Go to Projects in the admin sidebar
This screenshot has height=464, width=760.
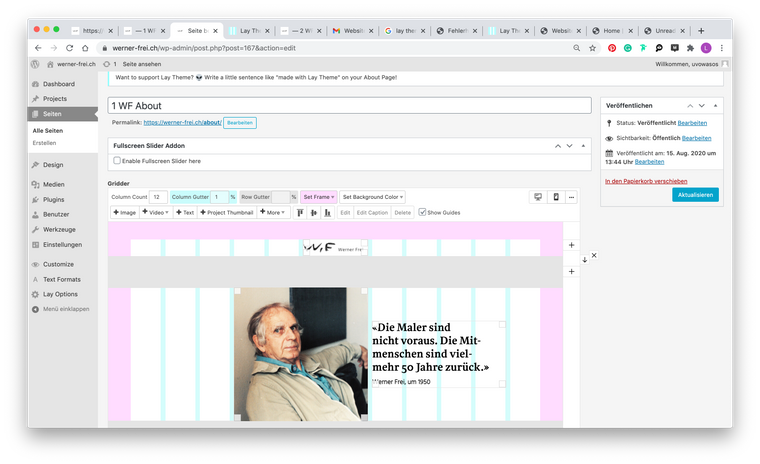point(54,99)
